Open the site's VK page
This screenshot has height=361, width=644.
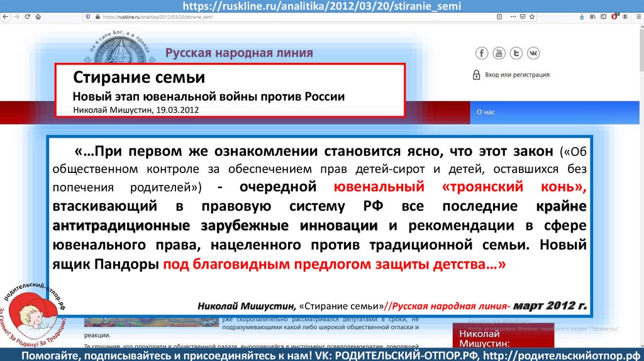point(533,53)
